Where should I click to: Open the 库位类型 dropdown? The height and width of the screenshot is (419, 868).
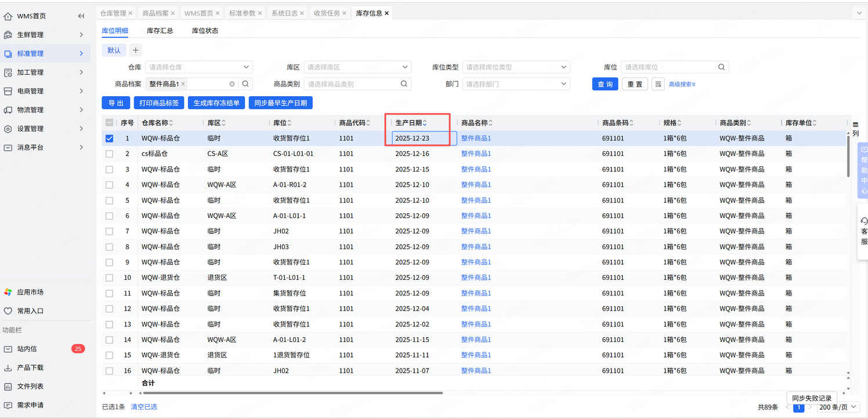click(516, 67)
